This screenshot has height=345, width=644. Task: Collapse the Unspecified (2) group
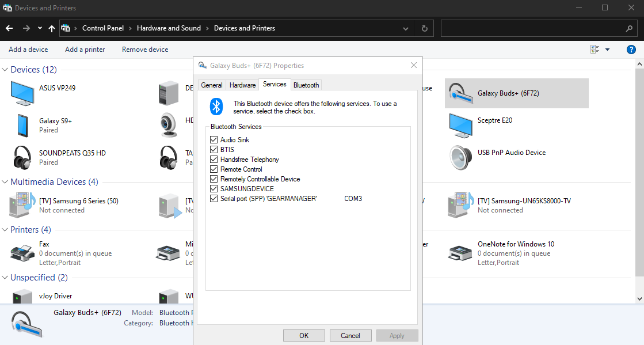(x=5, y=278)
